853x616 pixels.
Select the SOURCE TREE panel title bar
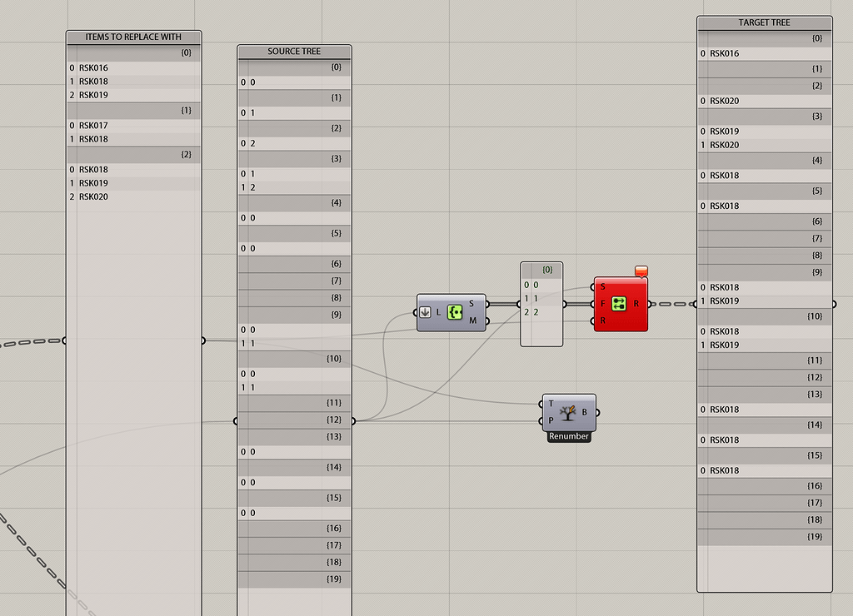click(294, 51)
